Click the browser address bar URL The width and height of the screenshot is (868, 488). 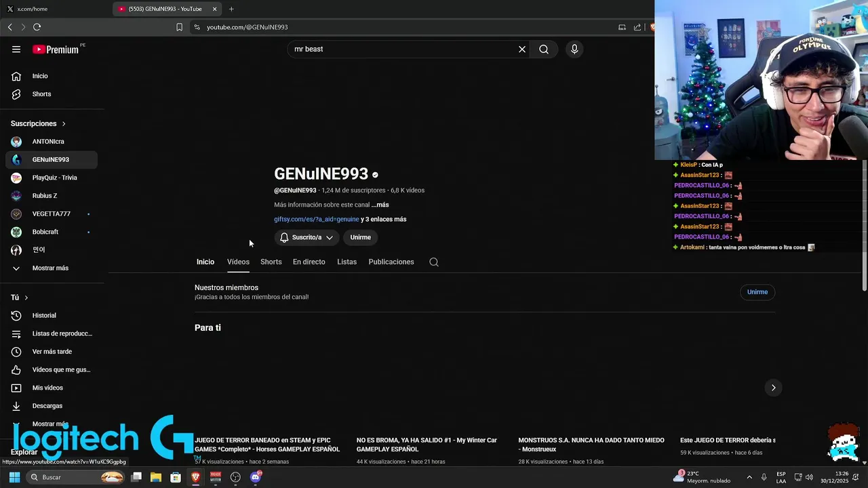[247, 27]
